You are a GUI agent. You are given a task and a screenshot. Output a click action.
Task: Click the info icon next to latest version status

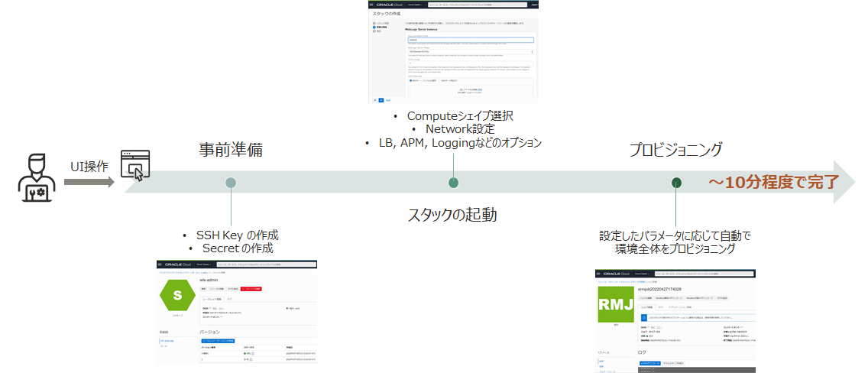pos(253,354)
